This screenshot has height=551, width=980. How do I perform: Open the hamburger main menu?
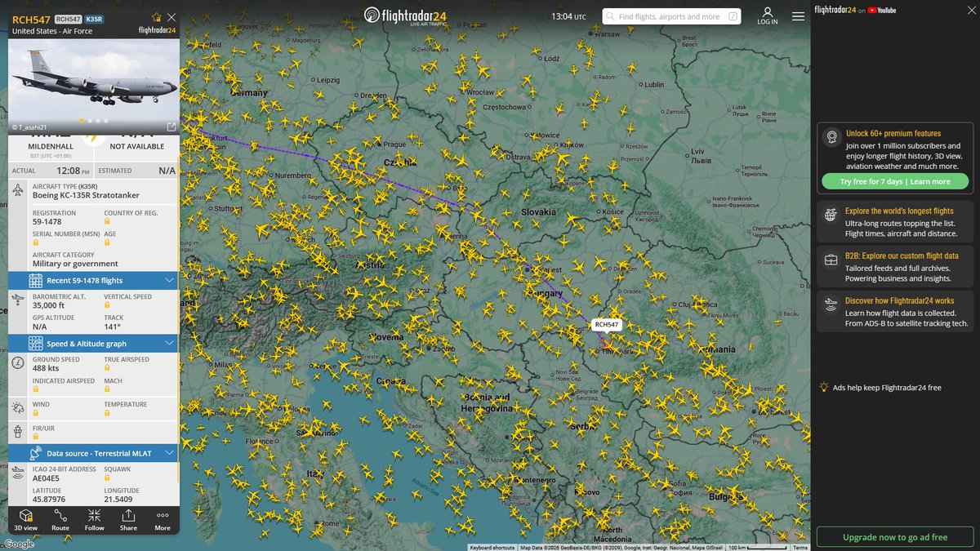point(798,16)
